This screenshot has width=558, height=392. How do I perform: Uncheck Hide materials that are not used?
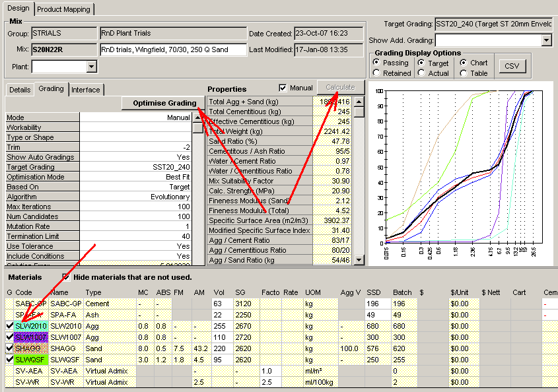tap(65, 277)
